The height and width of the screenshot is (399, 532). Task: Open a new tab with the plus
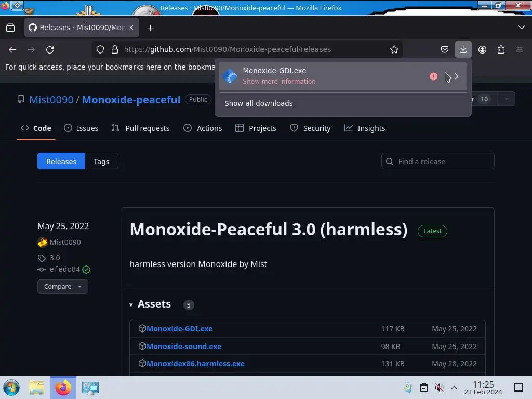pos(150,28)
